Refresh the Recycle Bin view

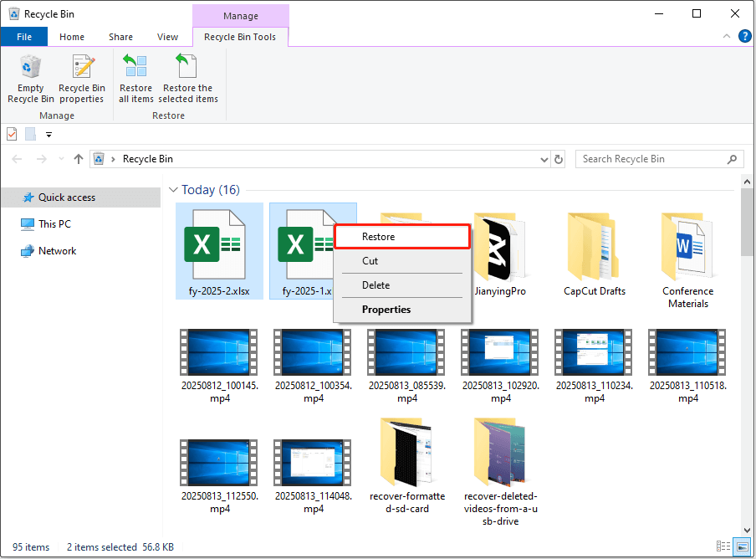[x=559, y=158]
